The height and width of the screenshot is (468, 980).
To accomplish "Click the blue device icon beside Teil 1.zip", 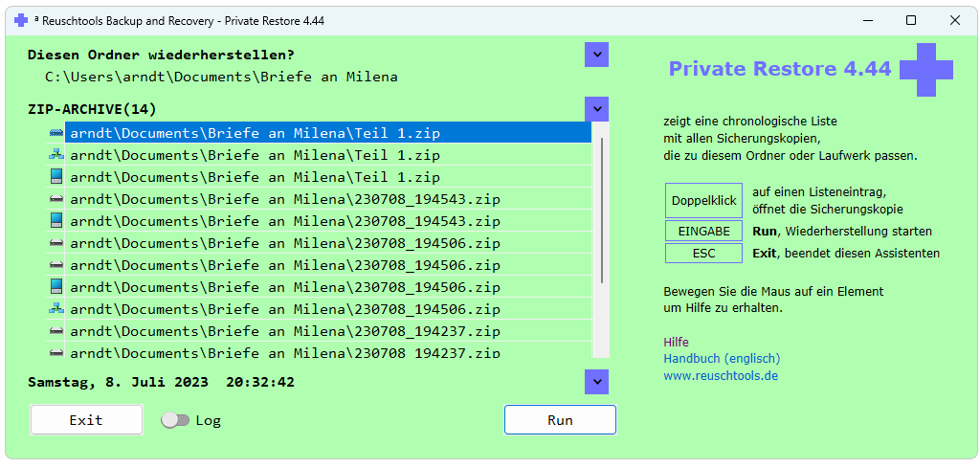I will coord(56,177).
